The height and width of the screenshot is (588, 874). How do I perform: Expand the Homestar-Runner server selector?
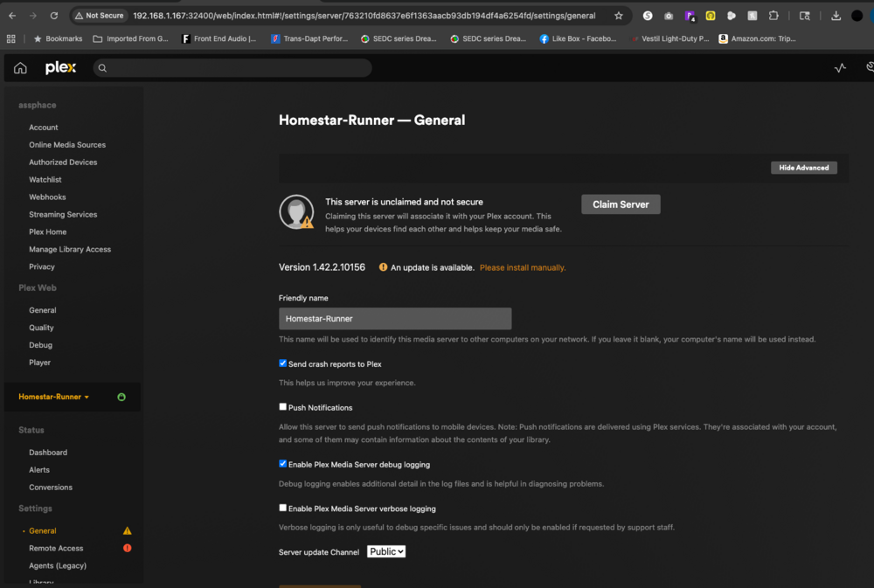pos(53,397)
